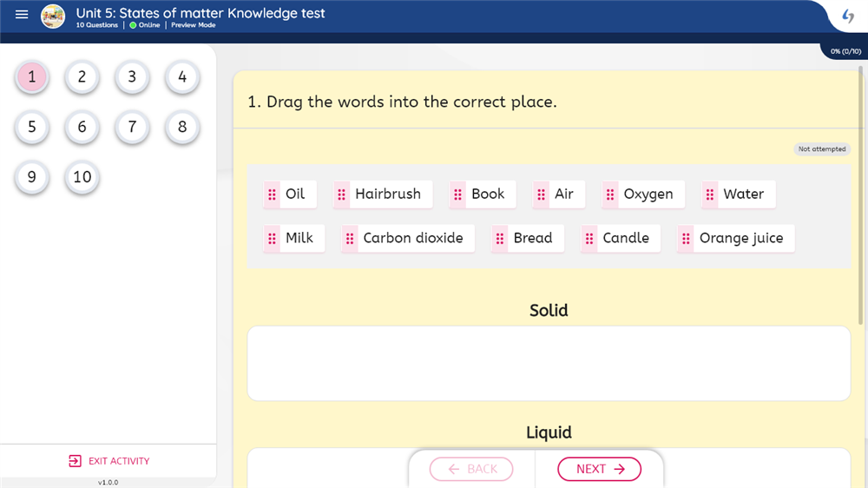Jump to question 8
Image resolution: width=868 pixels, height=488 pixels.
click(182, 127)
